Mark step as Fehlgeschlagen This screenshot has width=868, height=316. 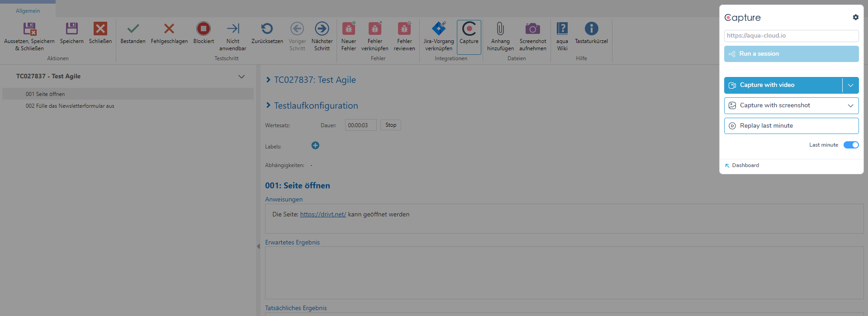pyautogui.click(x=169, y=29)
